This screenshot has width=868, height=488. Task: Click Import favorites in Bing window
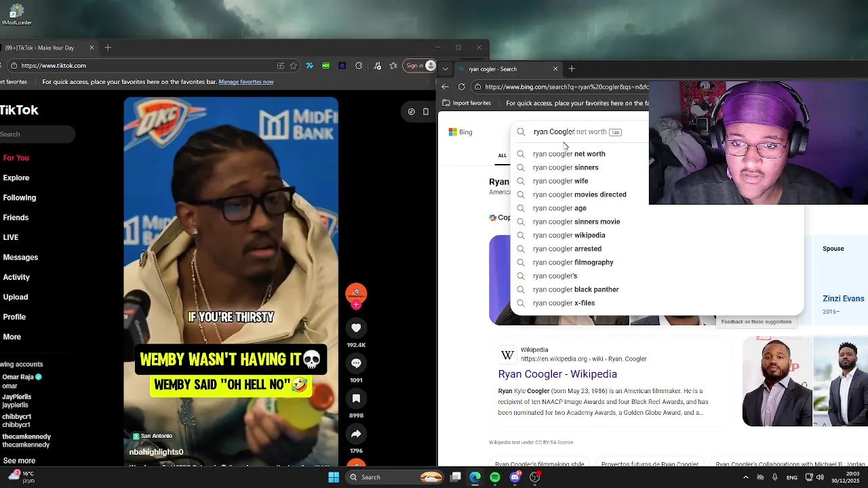point(467,103)
